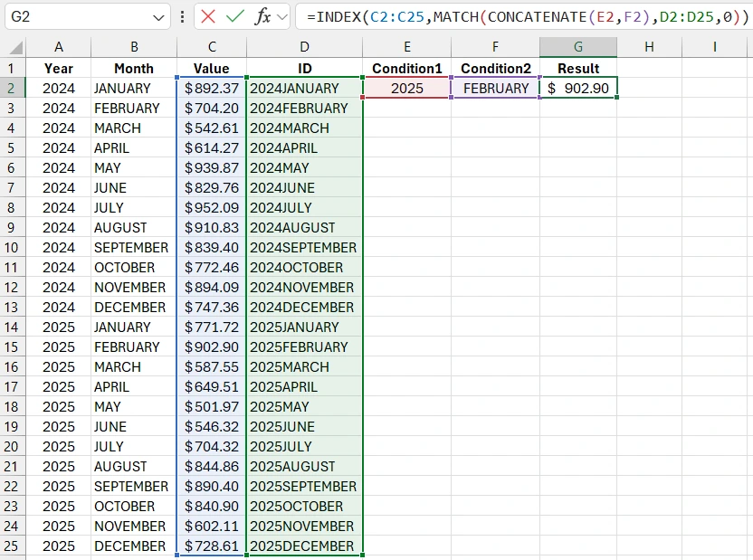Select column G header

[x=578, y=47]
